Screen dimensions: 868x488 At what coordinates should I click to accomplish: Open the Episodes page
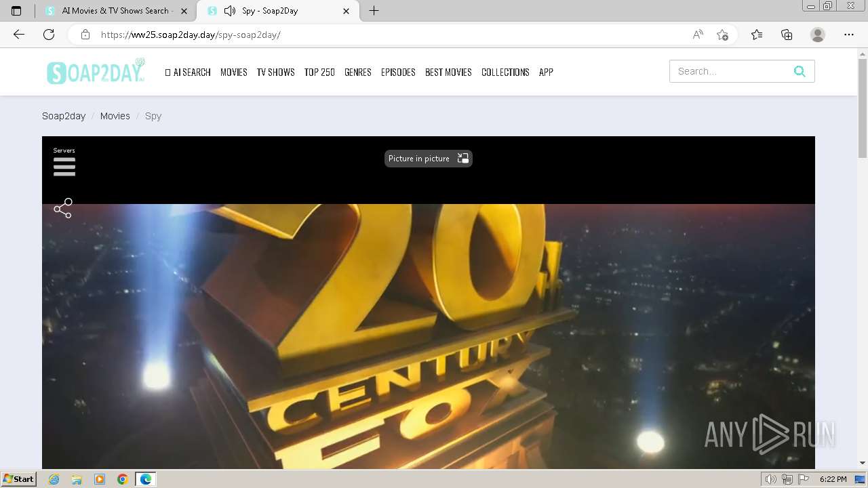point(398,72)
